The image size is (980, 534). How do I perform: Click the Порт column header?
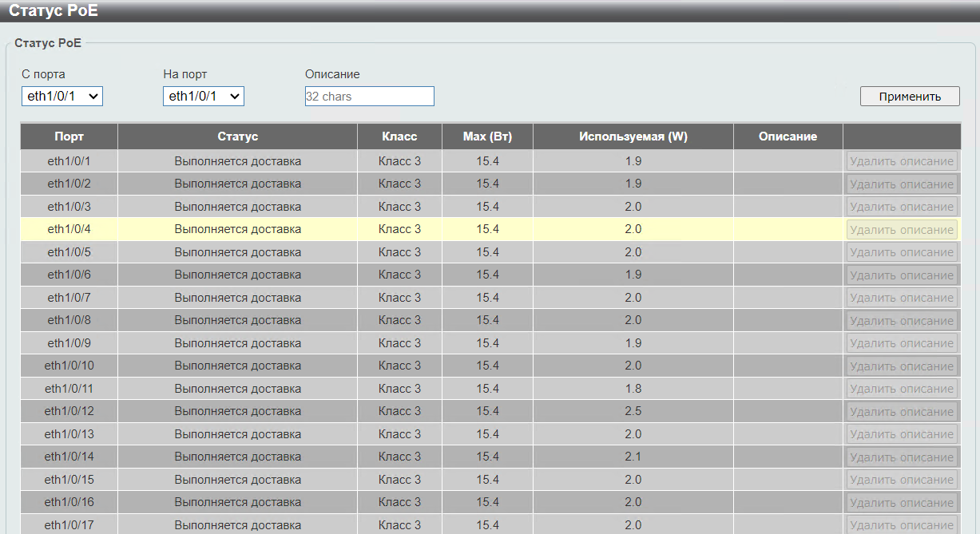tap(69, 136)
